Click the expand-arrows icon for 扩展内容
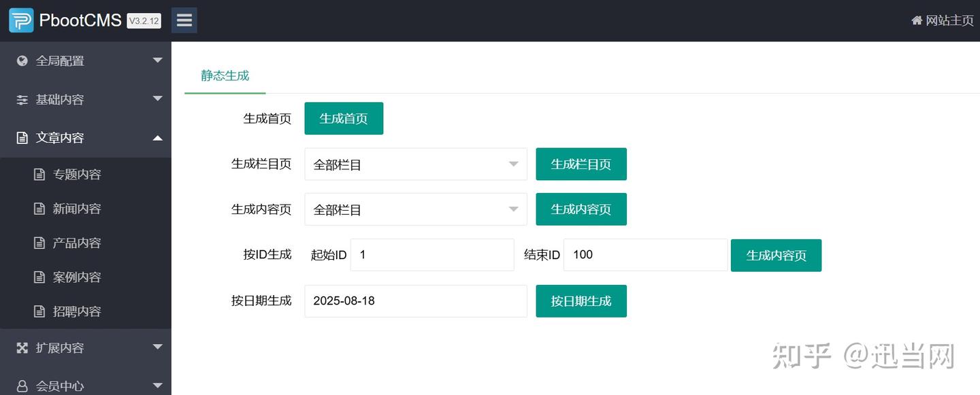980x395 pixels. [x=22, y=347]
